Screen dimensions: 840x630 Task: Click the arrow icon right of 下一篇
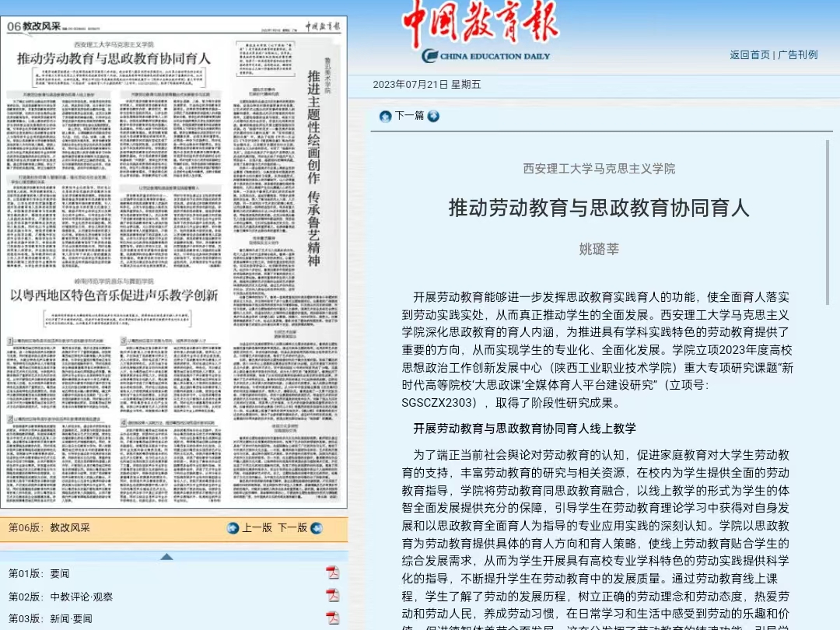coord(433,117)
